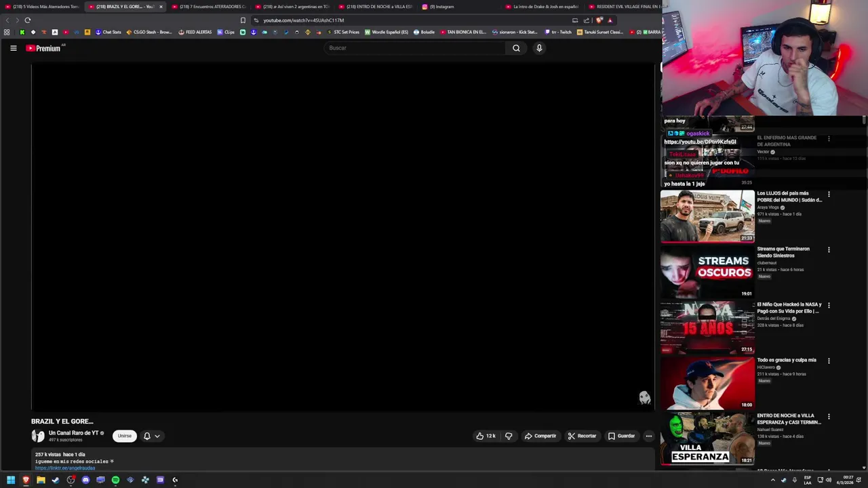Open Windows Start menu
868x488 pixels.
coord(11,480)
